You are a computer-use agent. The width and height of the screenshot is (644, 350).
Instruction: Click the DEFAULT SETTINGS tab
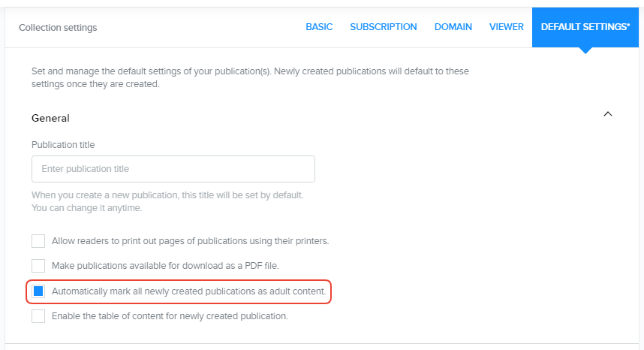pos(586,27)
